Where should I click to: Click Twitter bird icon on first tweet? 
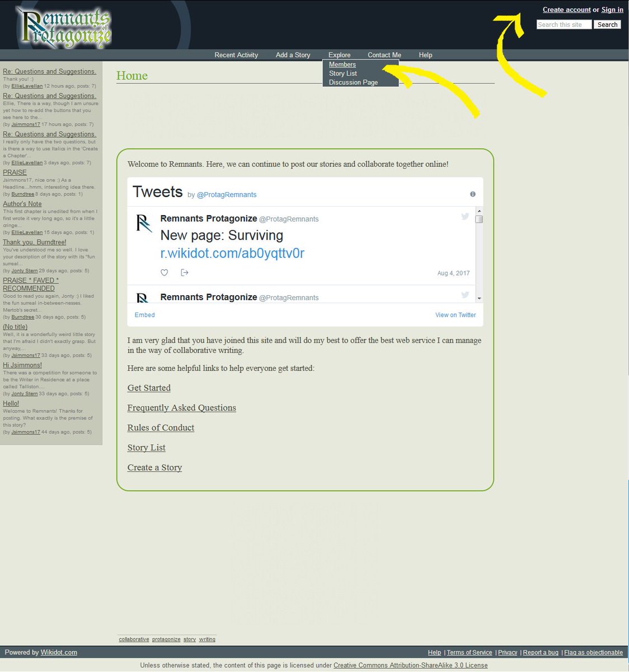[465, 217]
